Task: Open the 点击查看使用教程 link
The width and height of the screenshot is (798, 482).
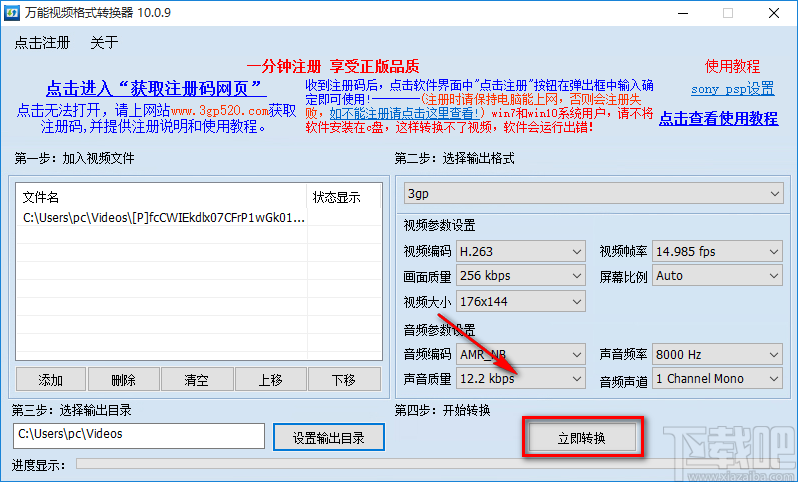Action: click(719, 119)
